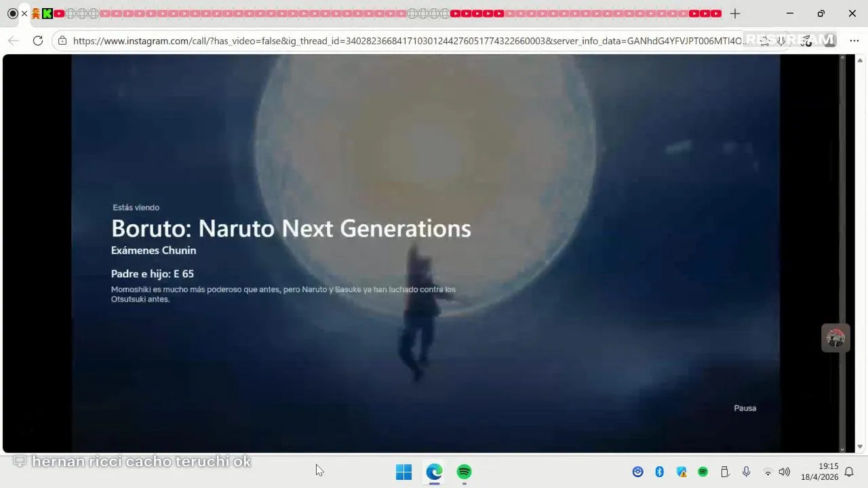Screen dimensions: 868x488
Task: Open Microsoft Edge from the taskbar
Action: (434, 472)
